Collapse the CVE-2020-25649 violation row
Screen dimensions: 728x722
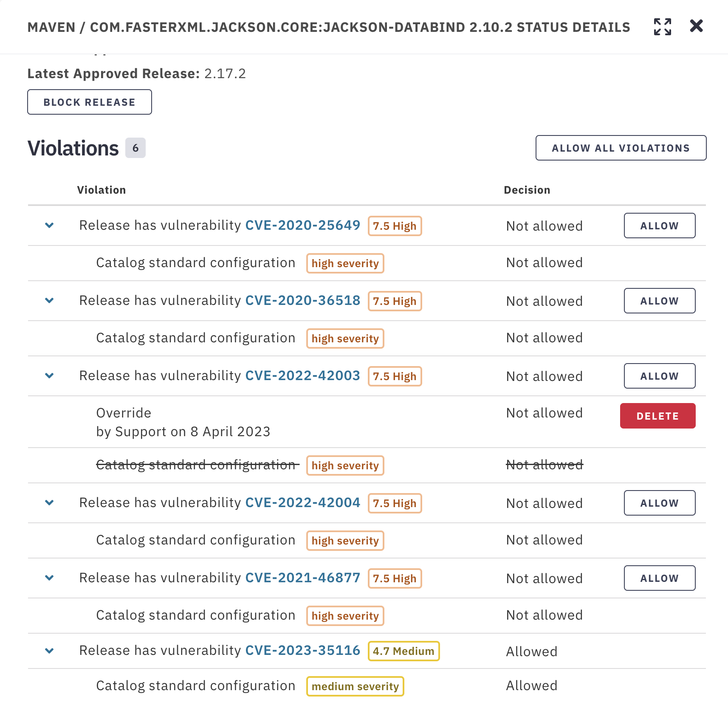tap(50, 226)
